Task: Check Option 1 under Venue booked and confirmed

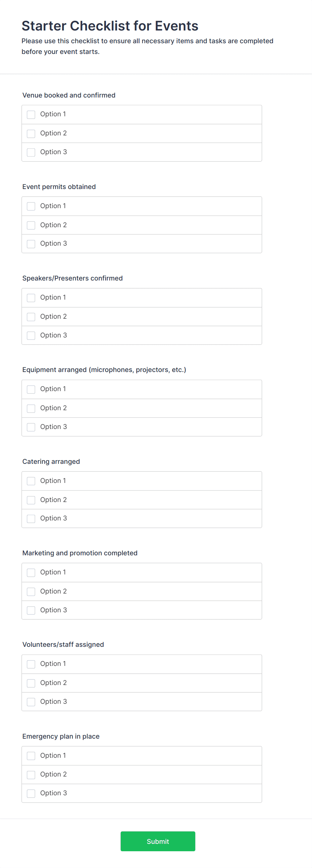Action: (31, 115)
